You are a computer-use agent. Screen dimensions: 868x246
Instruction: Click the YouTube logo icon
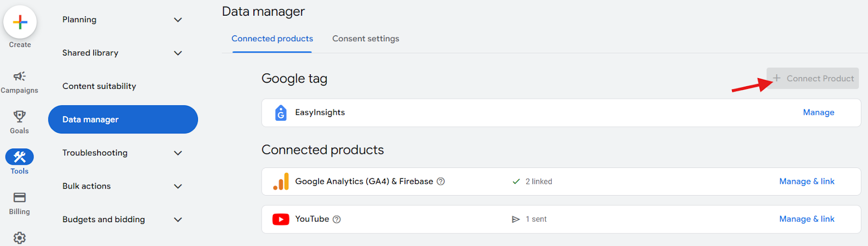tap(280, 219)
